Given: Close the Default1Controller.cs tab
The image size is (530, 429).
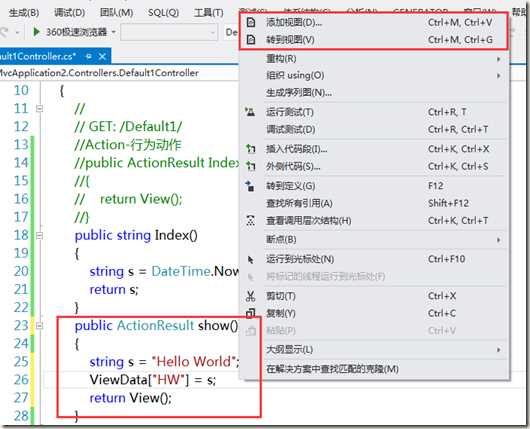Looking at the screenshot, I should point(102,56).
